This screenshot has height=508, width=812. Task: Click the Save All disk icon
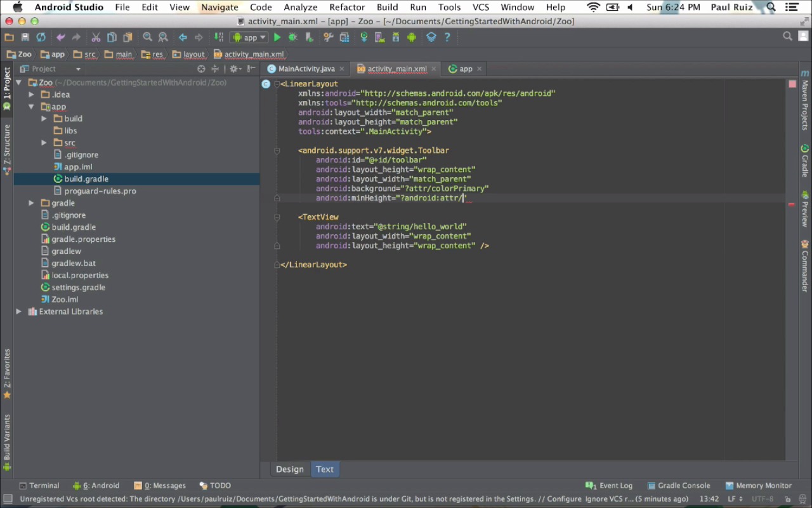point(25,37)
